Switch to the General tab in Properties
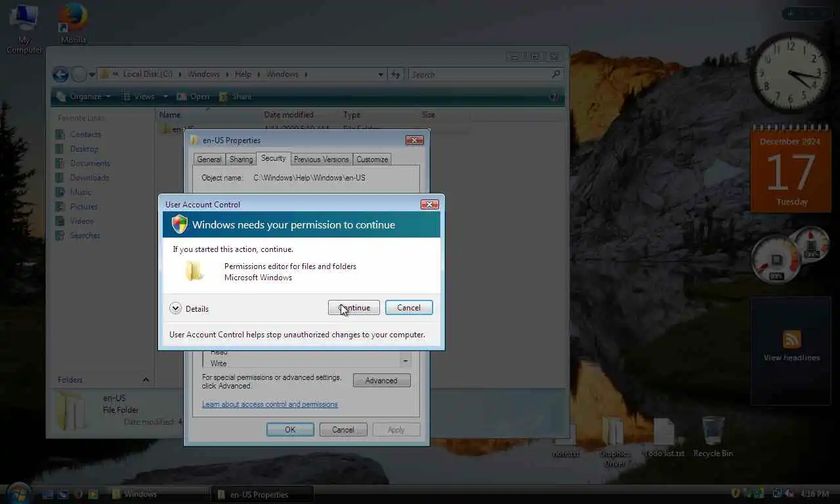 click(x=209, y=159)
